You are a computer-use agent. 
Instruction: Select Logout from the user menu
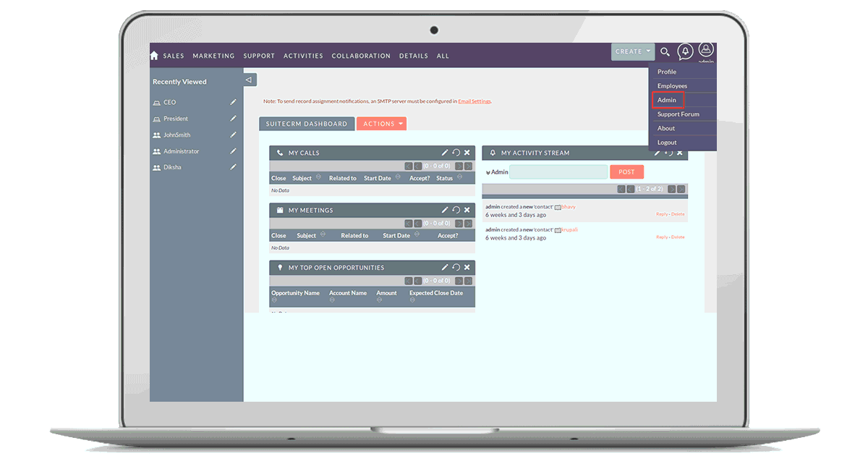tap(667, 143)
